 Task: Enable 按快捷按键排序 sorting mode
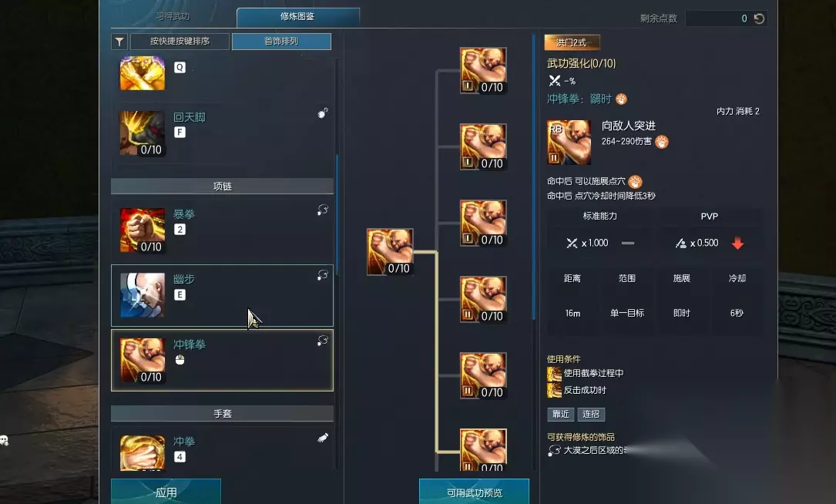180,42
